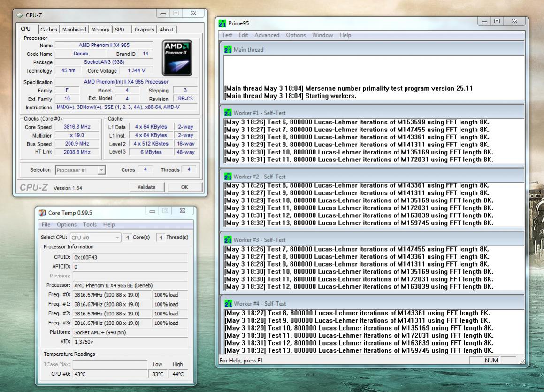
Task: Click the Worker #4 - Self-Test title bar
Action: coord(372,304)
